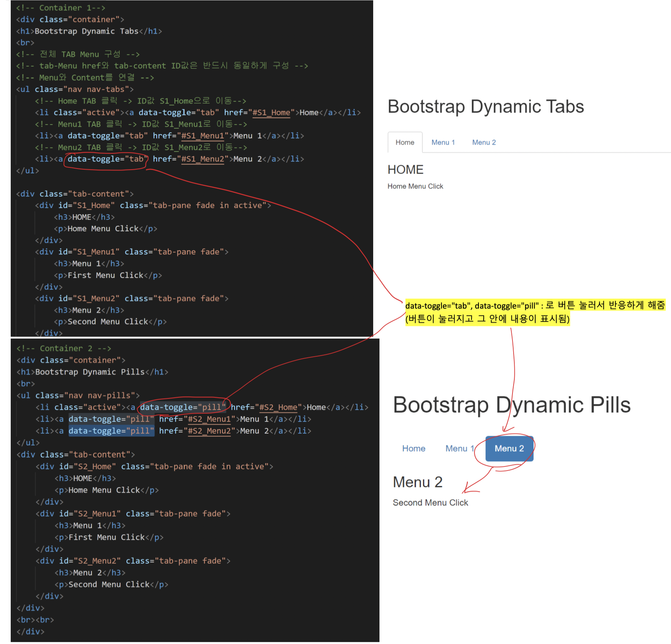
Task: Click 'id="S1_Menu1"' tab-pane div line
Action: tap(132, 252)
